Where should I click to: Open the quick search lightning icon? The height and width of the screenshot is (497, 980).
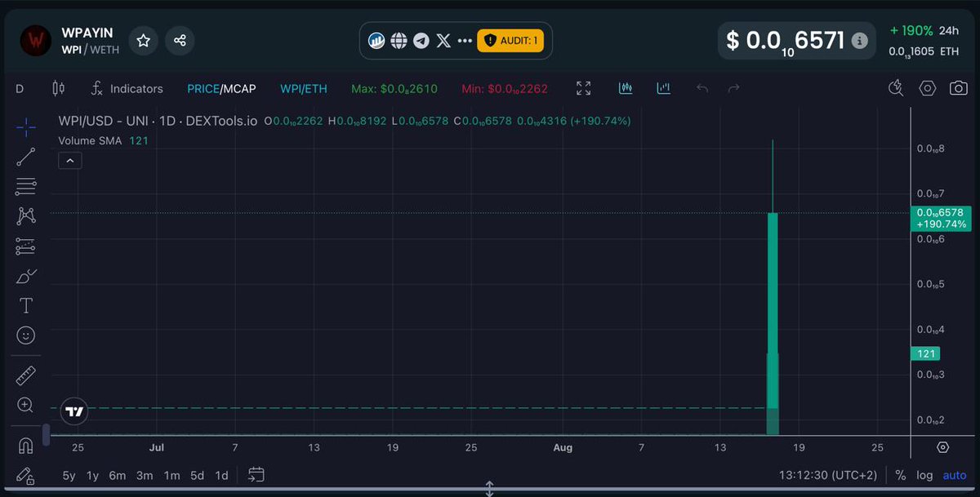896,88
